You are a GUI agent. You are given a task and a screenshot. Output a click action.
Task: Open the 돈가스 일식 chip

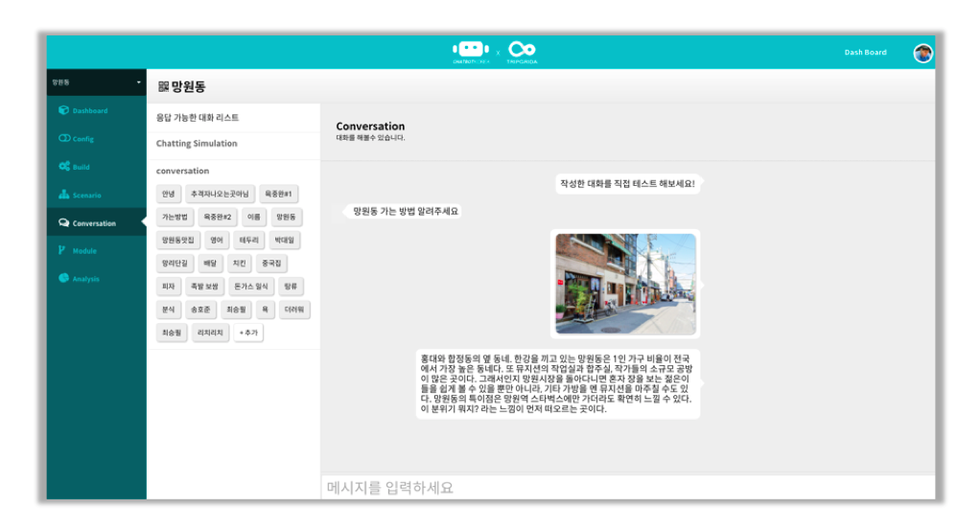(x=250, y=287)
